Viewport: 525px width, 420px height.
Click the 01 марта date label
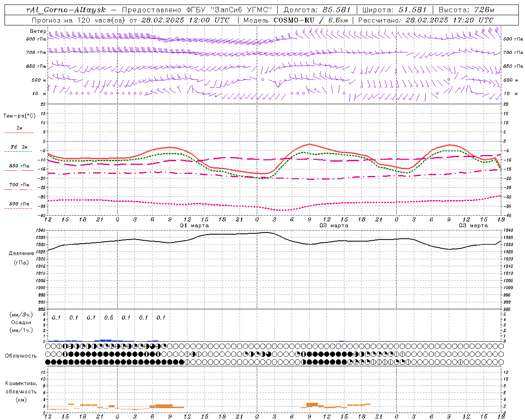pos(194,226)
